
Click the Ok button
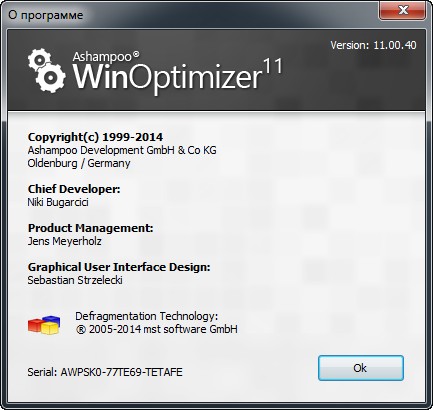point(361,368)
